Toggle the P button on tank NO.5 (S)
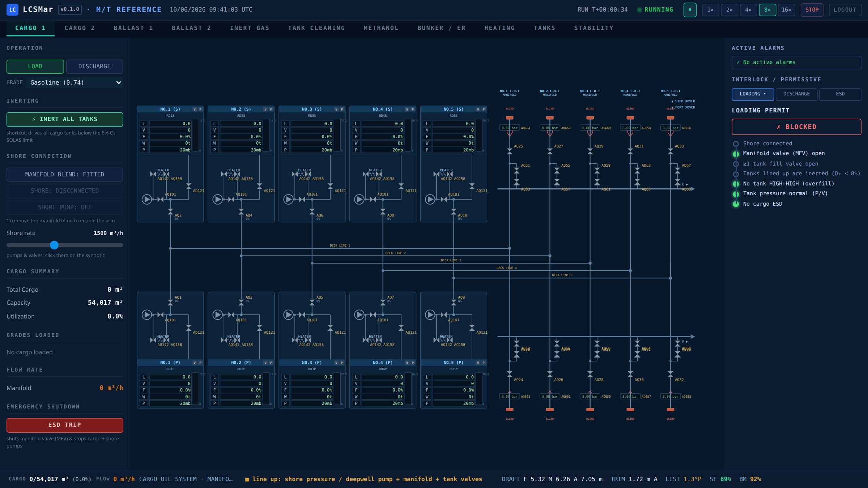The image size is (868, 488). pos(484,109)
